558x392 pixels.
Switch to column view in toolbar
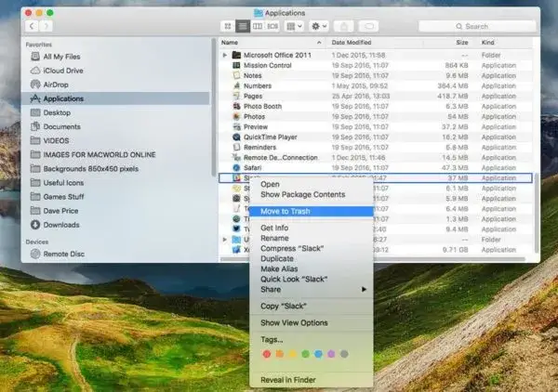coord(258,26)
